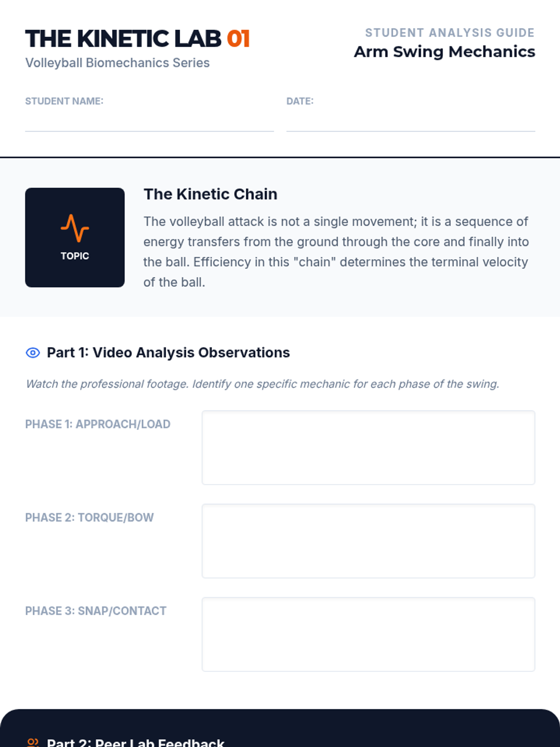Click the Phase 3: Snap/Contact label
560x747 pixels.
(x=96, y=611)
